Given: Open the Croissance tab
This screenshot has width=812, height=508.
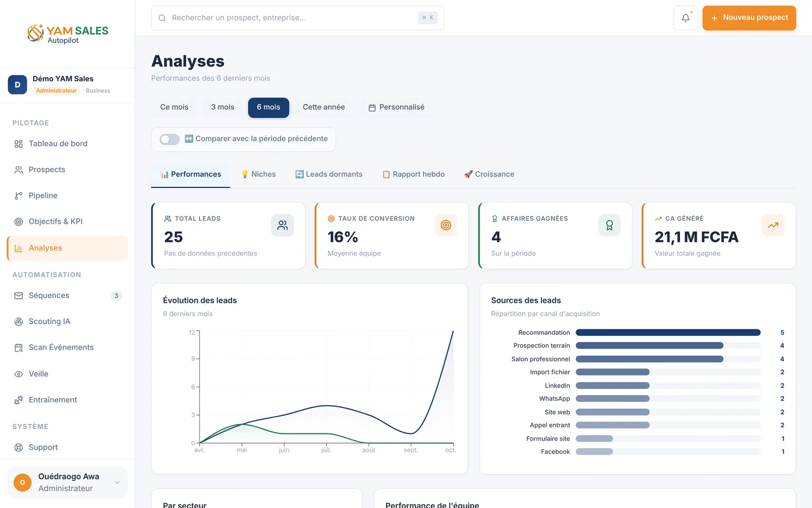Looking at the screenshot, I should click(489, 174).
